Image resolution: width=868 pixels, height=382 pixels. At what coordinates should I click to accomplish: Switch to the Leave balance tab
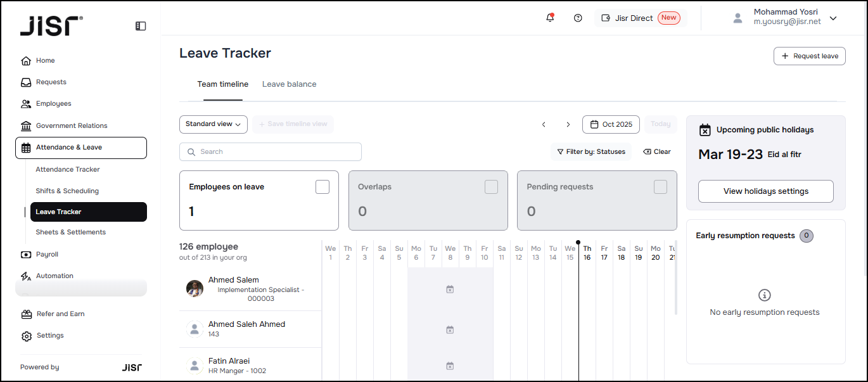pyautogui.click(x=289, y=84)
